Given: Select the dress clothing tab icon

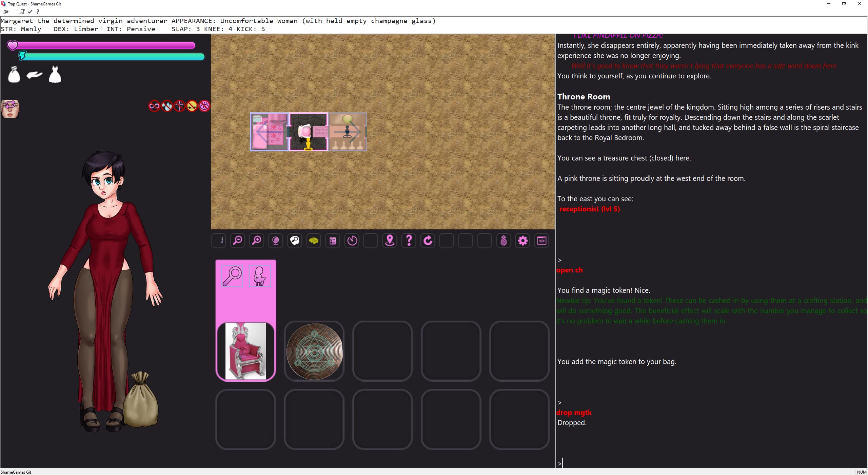Looking at the screenshot, I should point(55,74).
